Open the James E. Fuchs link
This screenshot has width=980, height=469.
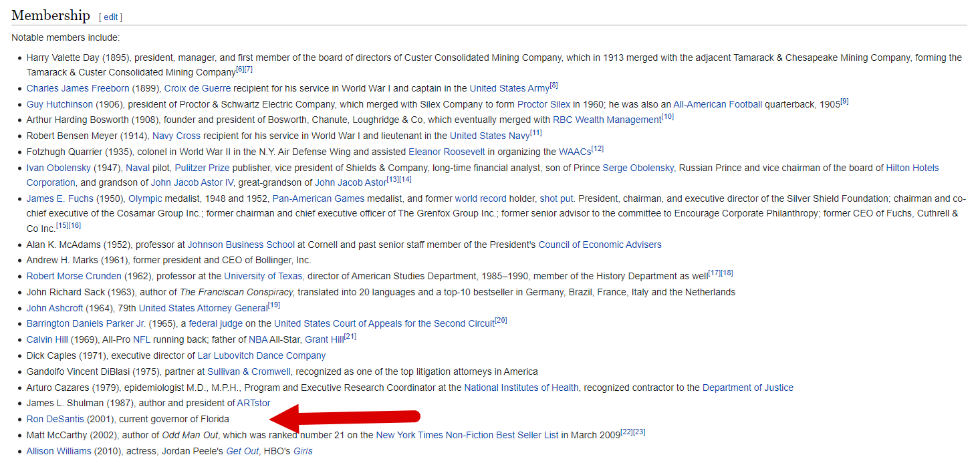tap(59, 198)
